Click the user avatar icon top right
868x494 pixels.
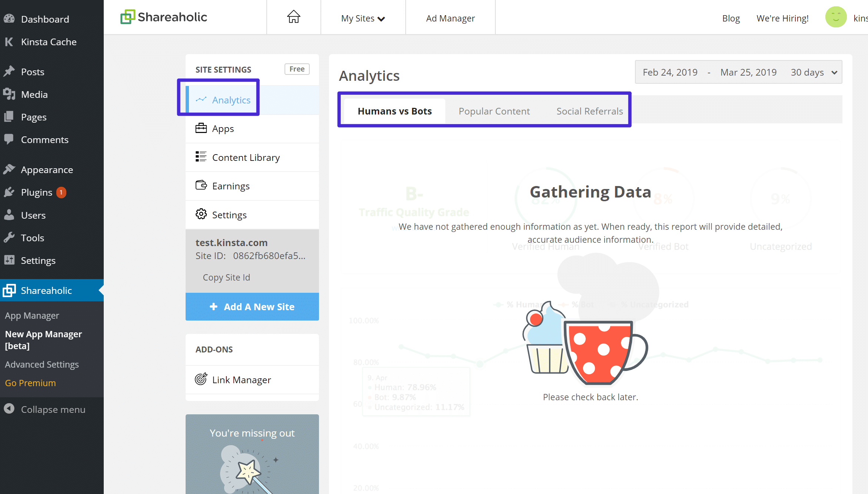tap(836, 17)
